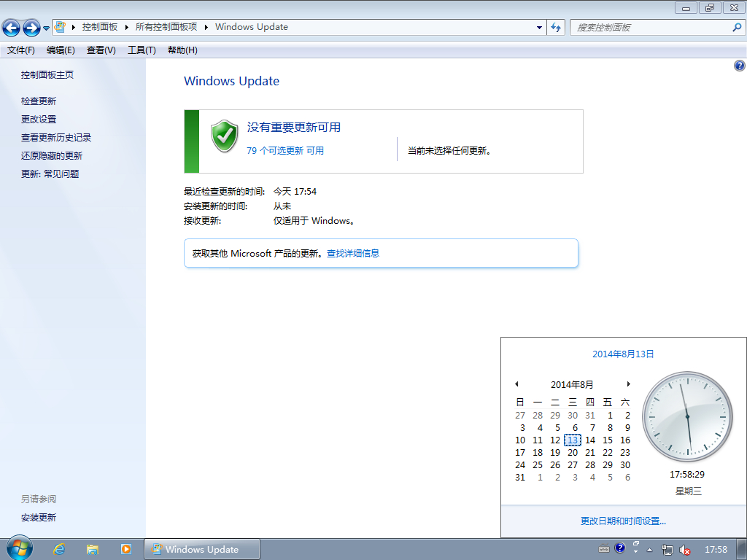747x560 pixels.
Task: Click the Control Panel icon in address bar
Action: [x=60, y=27]
